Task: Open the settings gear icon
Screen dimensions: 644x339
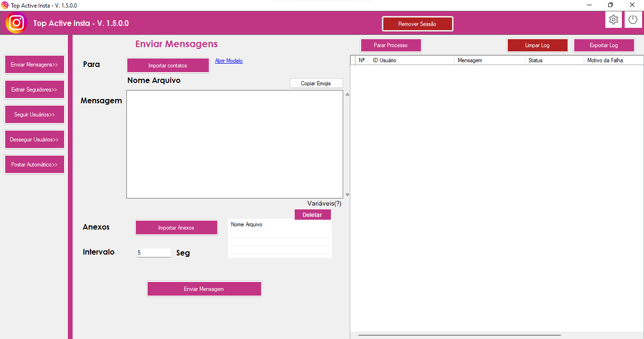Action: [x=613, y=20]
